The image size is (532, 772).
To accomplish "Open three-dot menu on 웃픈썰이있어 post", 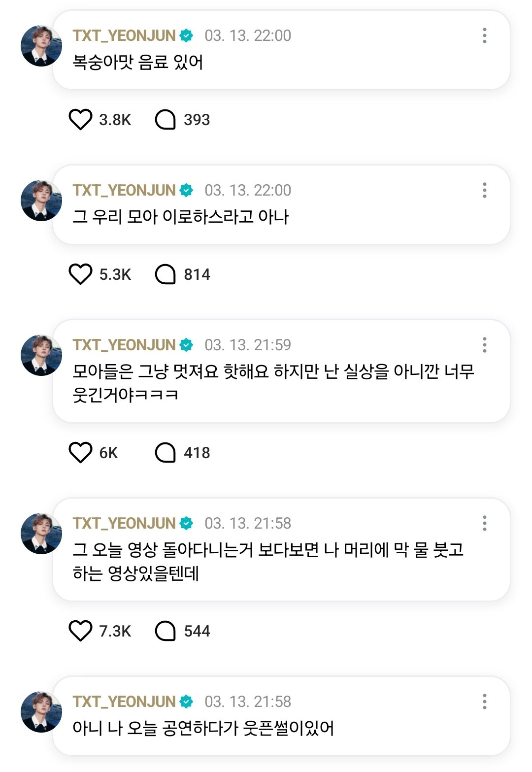I will [485, 702].
